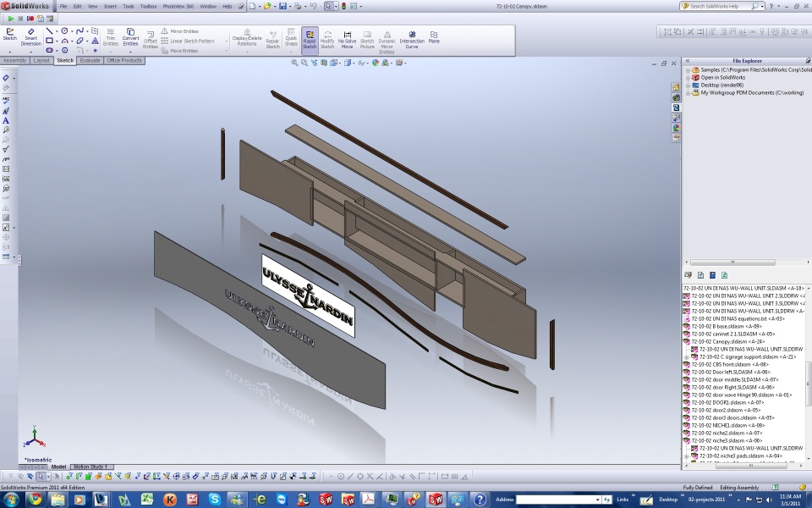Switch to the Assembly tab

[14, 61]
